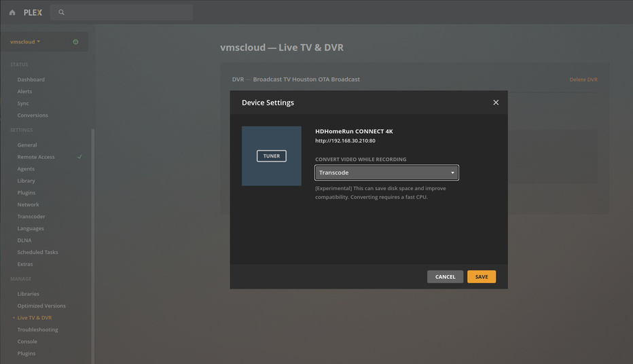
Task: Click the Remote Access green checkmark
Action: (79, 157)
